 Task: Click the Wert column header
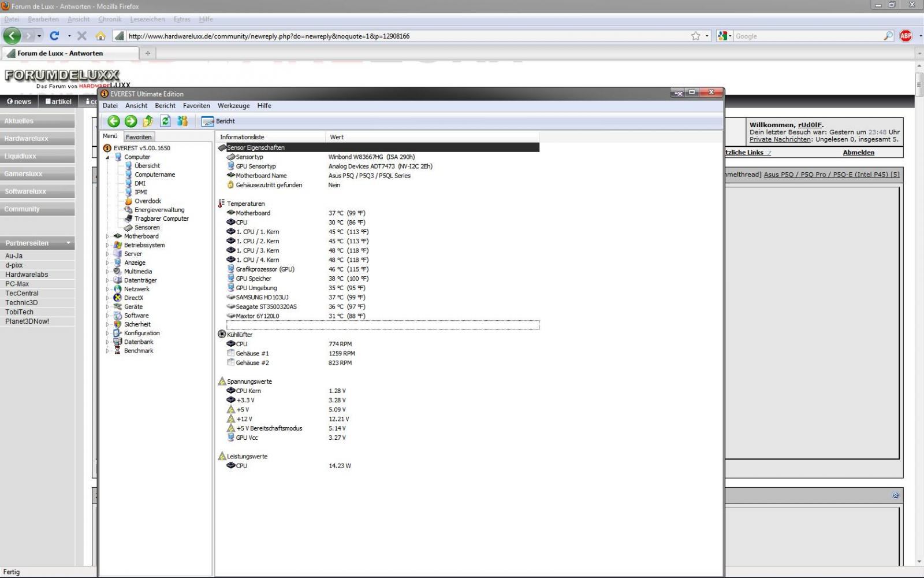point(433,137)
